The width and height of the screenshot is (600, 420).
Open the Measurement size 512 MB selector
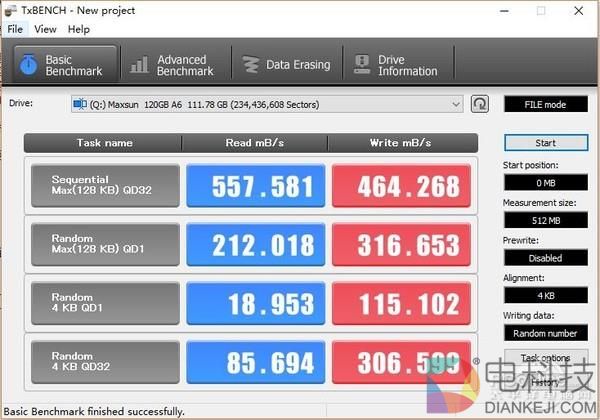[545, 220]
